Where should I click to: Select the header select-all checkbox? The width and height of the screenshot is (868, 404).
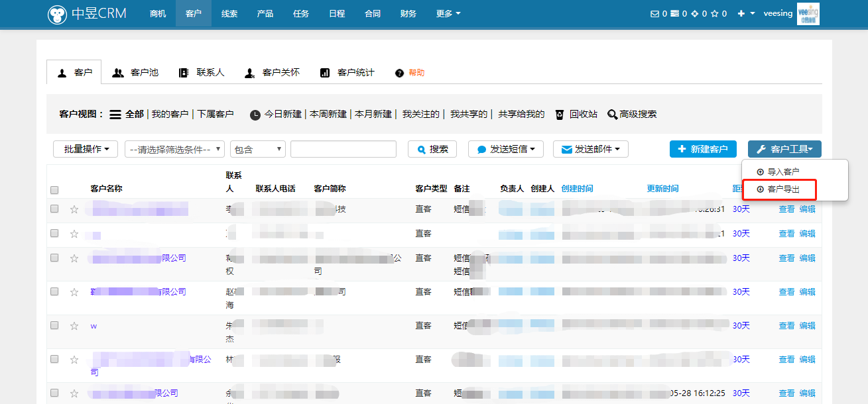click(54, 190)
